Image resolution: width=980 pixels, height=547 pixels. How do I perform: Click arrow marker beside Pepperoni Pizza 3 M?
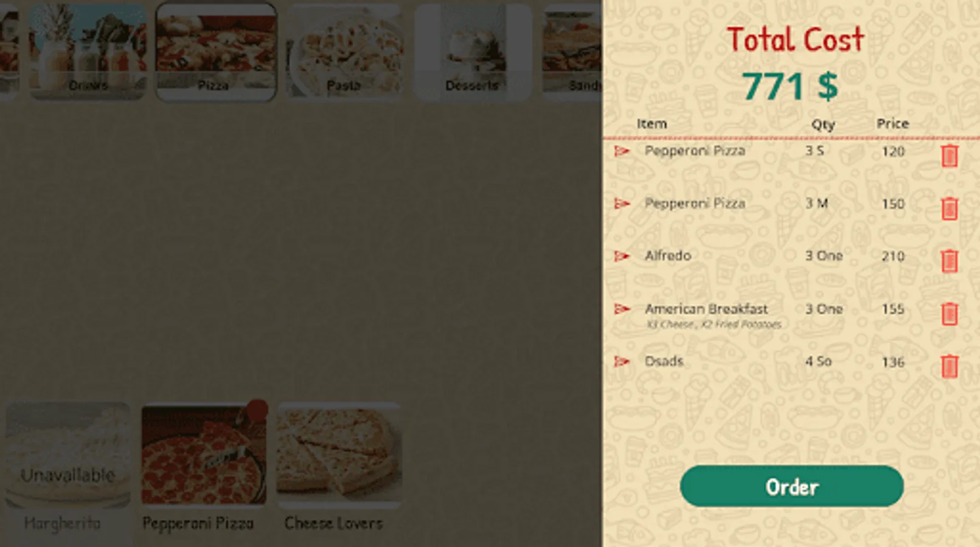coord(622,204)
